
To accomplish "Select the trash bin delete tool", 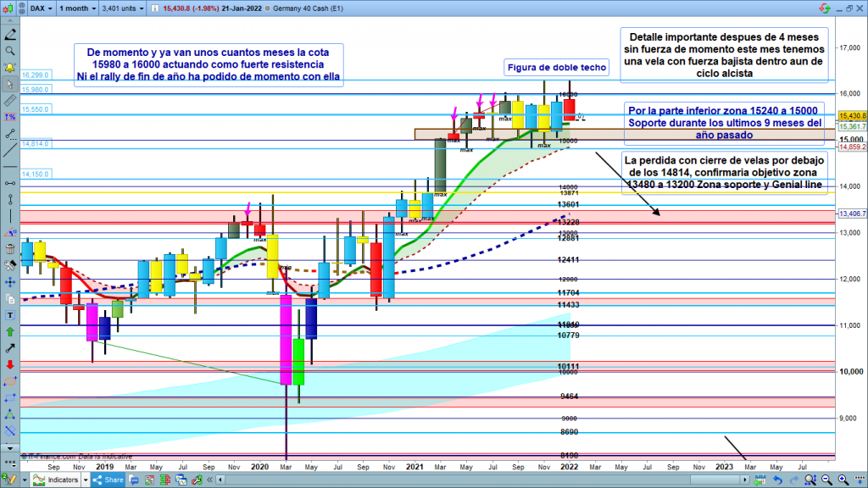I will 10,249.
